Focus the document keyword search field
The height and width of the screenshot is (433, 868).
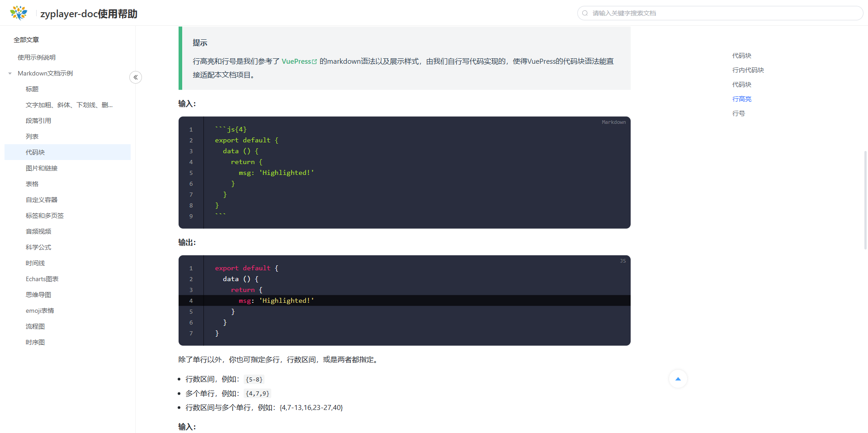click(x=723, y=13)
